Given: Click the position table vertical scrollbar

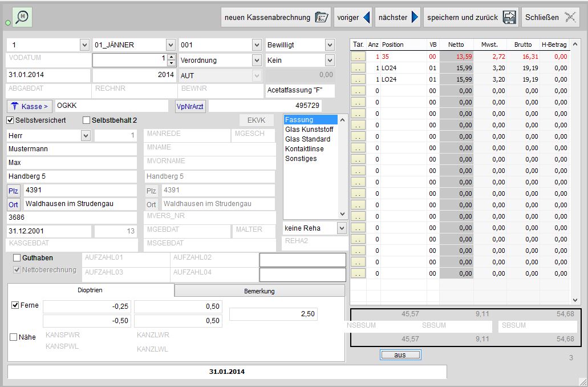Looking at the screenshot, I should (574, 171).
